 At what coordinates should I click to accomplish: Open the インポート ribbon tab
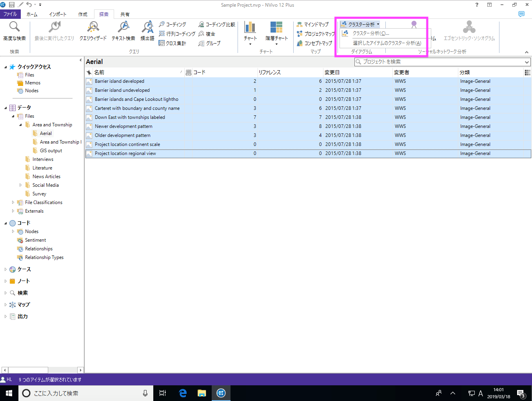tap(58, 15)
